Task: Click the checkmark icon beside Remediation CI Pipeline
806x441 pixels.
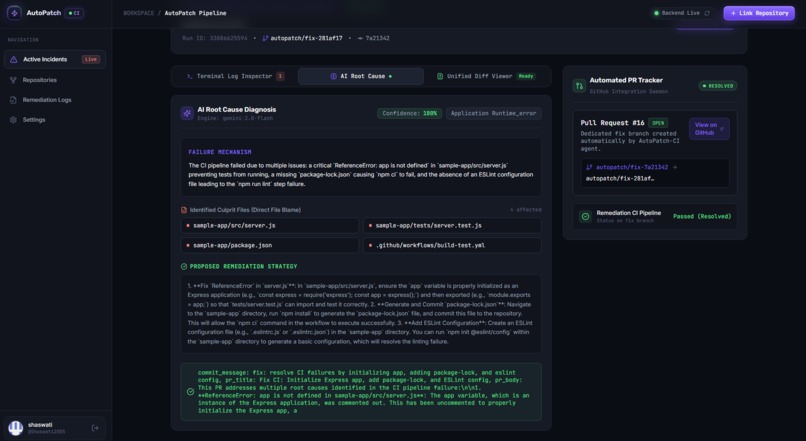Action: click(585, 216)
